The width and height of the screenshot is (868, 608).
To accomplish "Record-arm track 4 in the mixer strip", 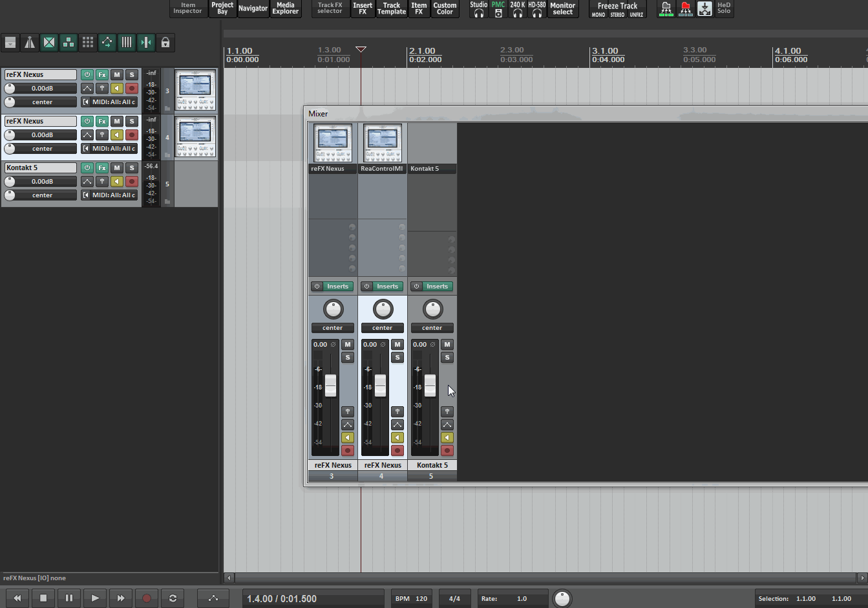I will [397, 451].
